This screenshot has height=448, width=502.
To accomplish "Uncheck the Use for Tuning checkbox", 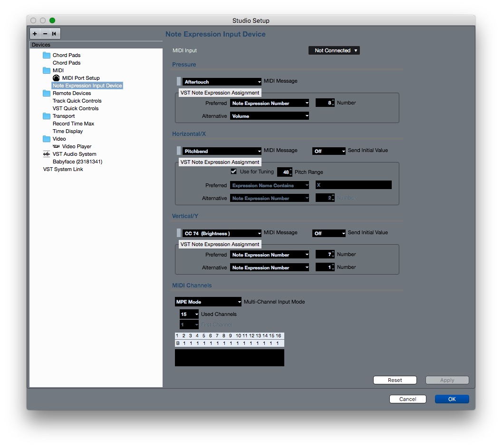I will (234, 172).
